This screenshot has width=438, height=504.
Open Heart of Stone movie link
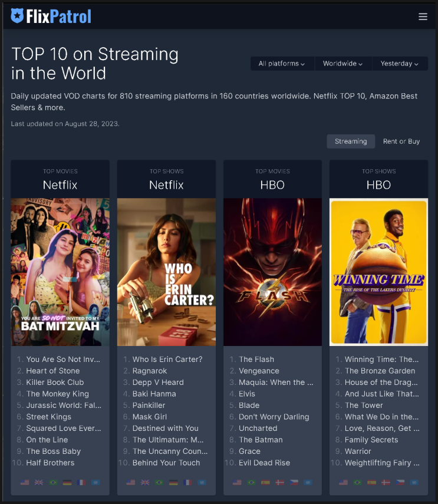click(x=53, y=371)
